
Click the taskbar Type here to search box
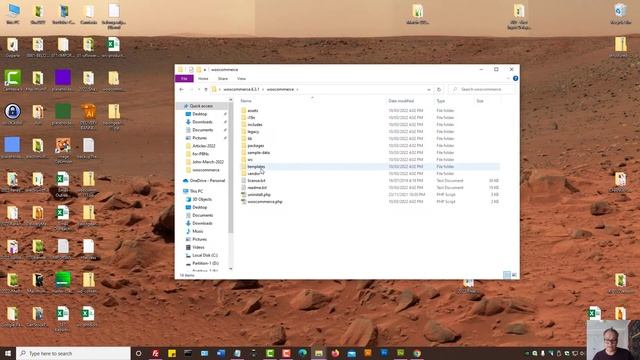73,353
